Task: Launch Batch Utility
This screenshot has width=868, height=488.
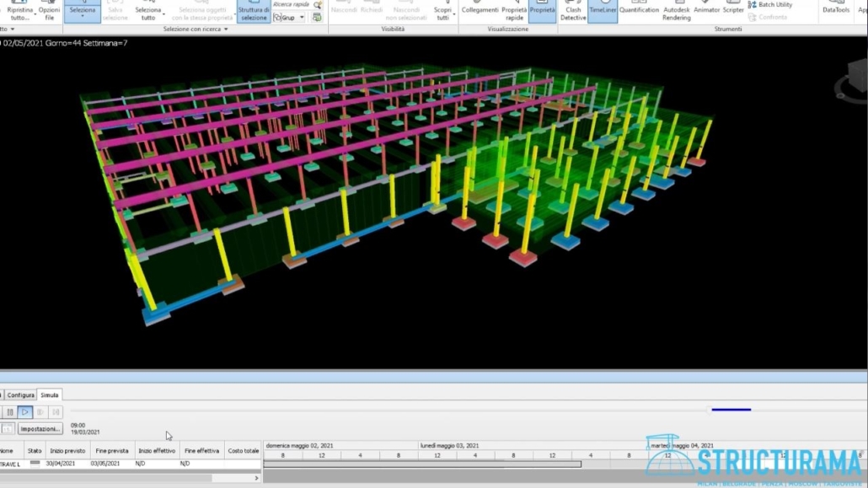Action: (770, 4)
